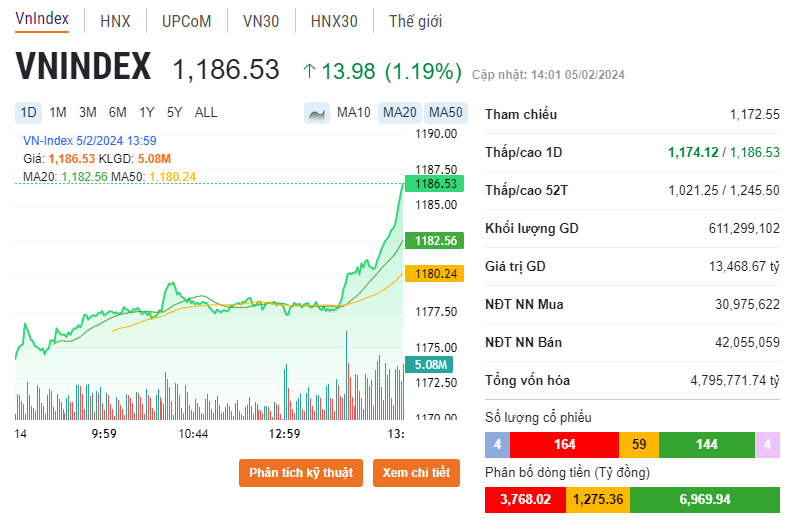
Task: Set chart range to 1M
Action: click(x=58, y=112)
